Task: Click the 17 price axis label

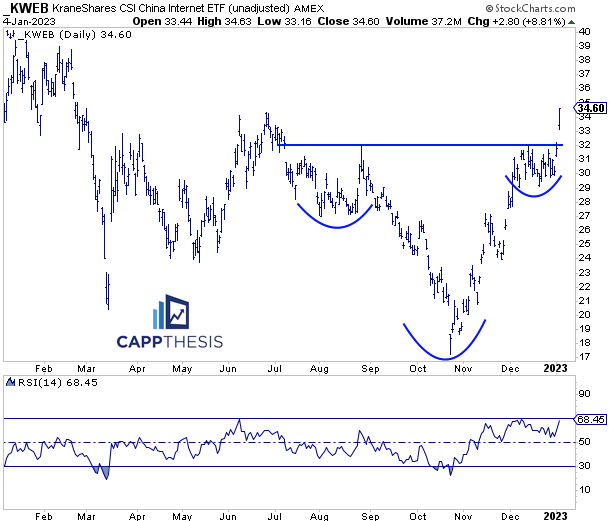Action: click(584, 357)
